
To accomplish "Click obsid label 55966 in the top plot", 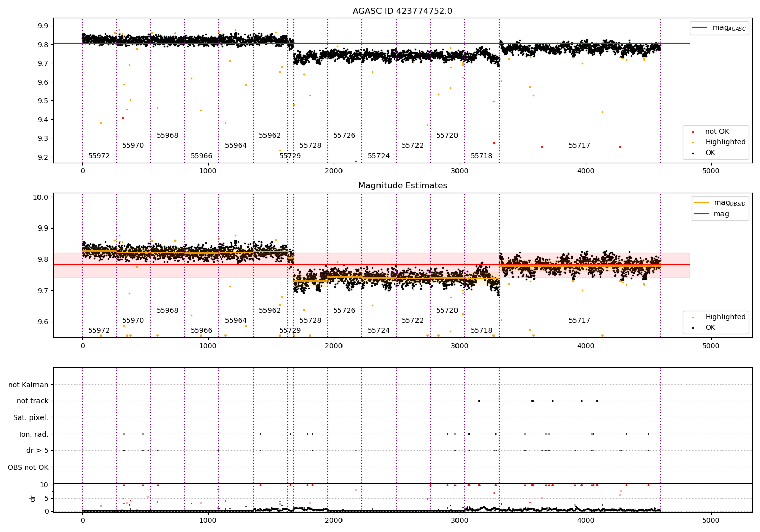I will (x=202, y=156).
